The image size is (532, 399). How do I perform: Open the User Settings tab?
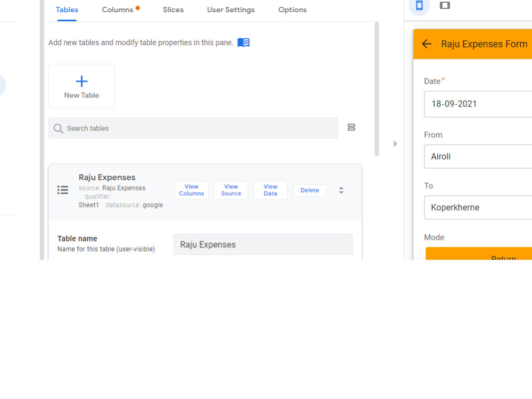(x=231, y=10)
